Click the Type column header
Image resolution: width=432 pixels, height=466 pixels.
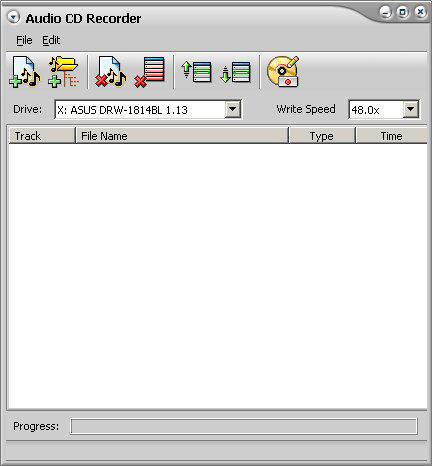(322, 136)
